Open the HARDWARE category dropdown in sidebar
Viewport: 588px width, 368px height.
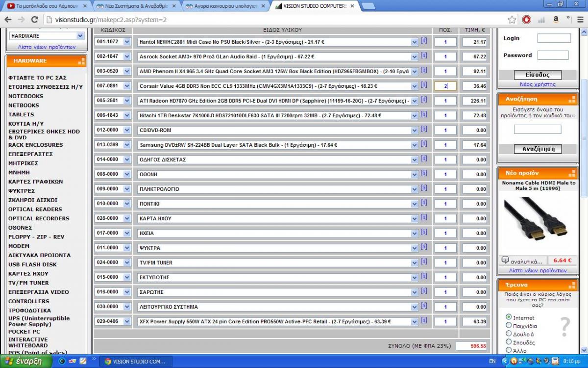(x=47, y=36)
